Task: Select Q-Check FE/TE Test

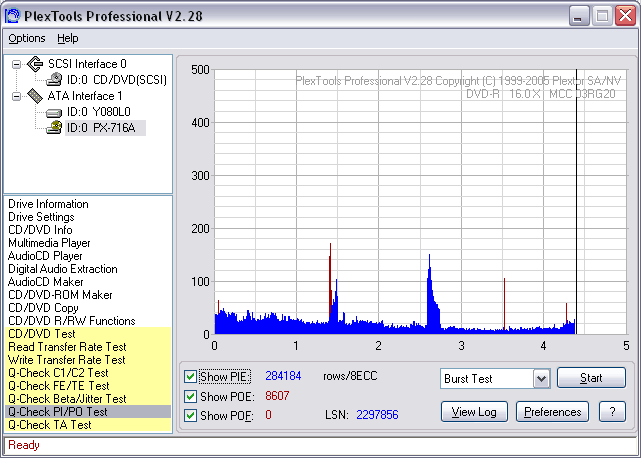Action: pyautogui.click(x=88, y=386)
